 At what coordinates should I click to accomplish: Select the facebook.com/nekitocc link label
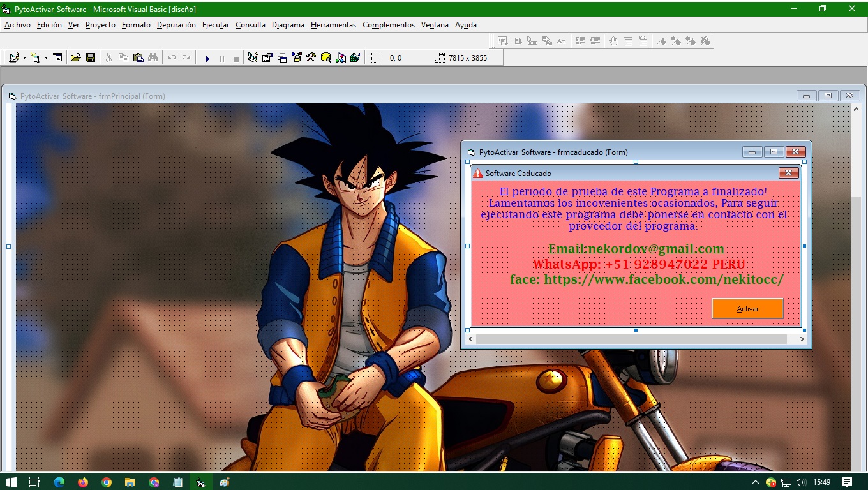click(647, 279)
